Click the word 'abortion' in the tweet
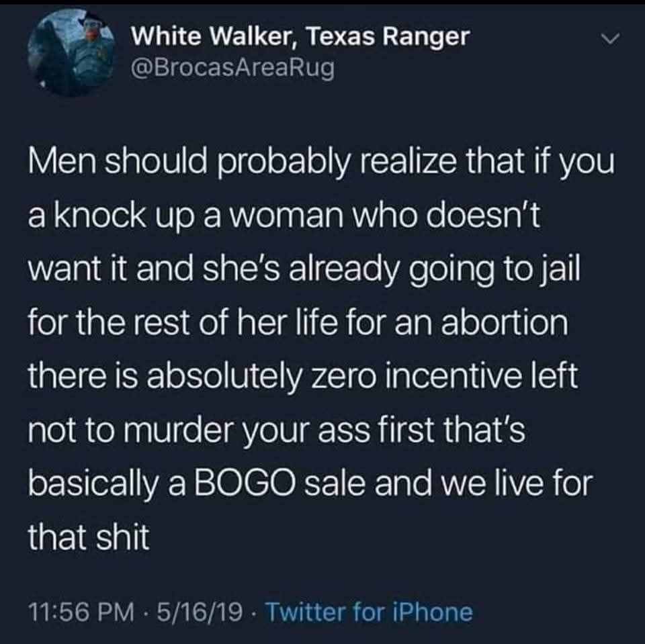This screenshot has width=645, height=644. coord(505,322)
